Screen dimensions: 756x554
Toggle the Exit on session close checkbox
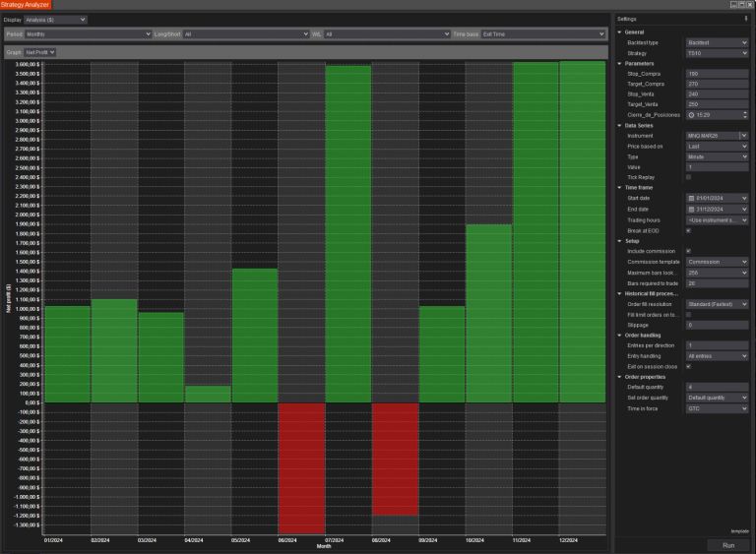(x=689, y=366)
